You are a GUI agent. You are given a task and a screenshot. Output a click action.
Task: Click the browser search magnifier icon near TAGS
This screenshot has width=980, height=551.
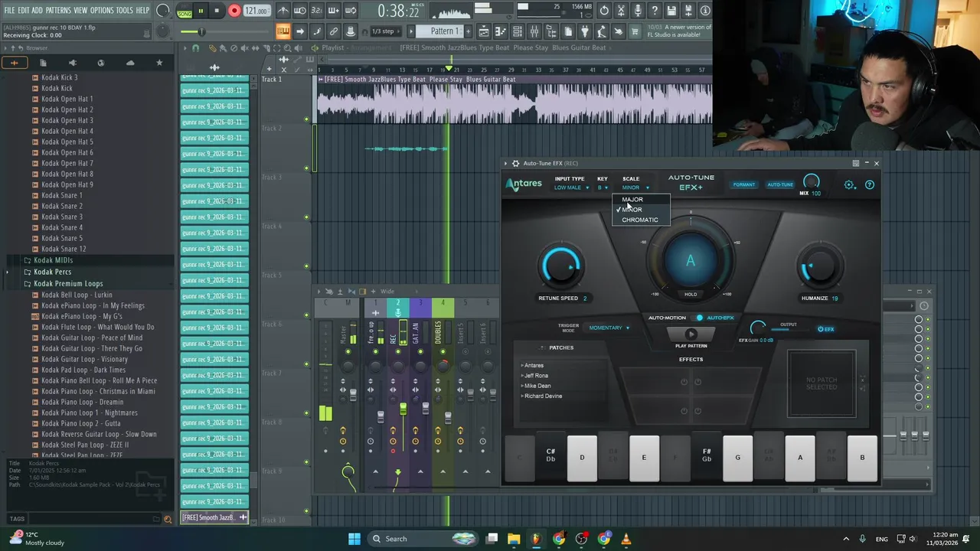[168, 519]
